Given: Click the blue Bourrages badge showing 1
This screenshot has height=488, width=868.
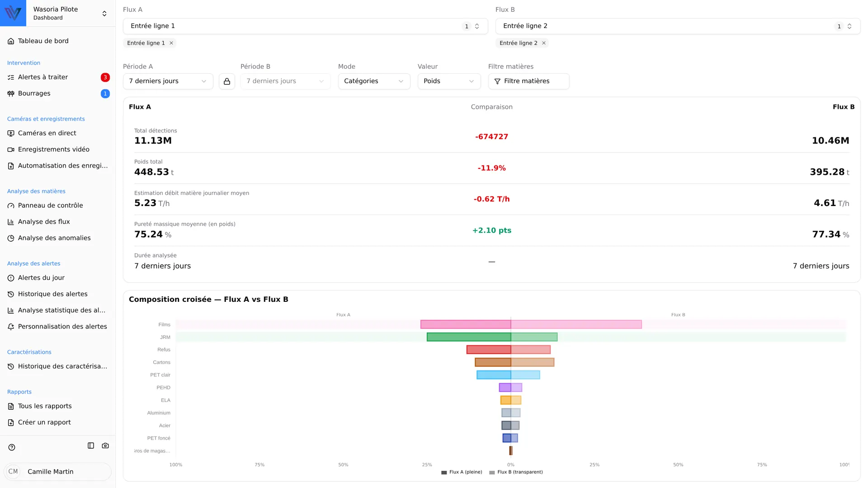Looking at the screenshot, I should (105, 94).
